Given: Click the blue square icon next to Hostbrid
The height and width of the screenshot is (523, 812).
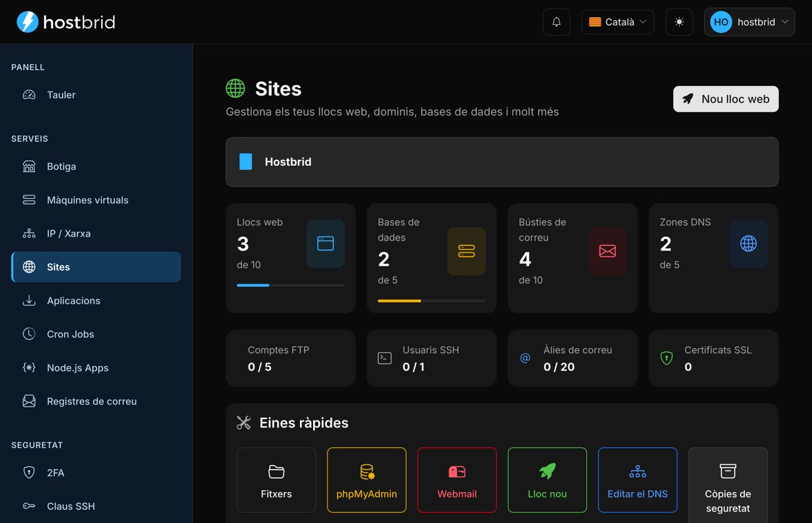Looking at the screenshot, I should tap(246, 162).
